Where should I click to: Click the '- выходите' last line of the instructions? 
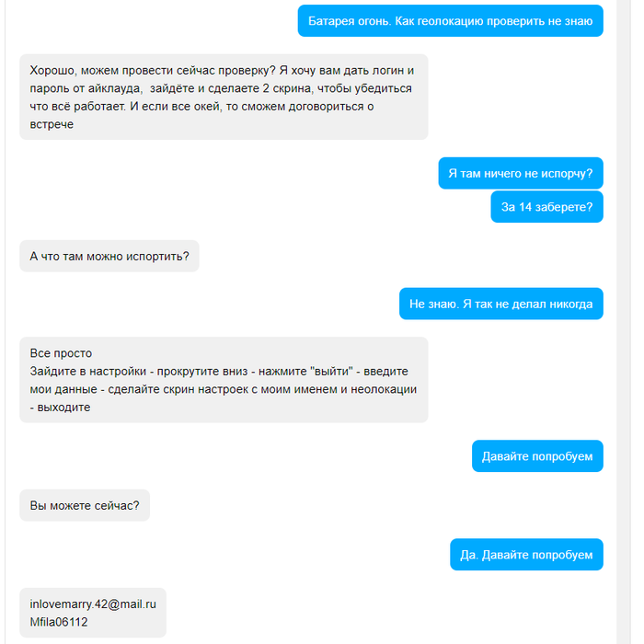60,408
